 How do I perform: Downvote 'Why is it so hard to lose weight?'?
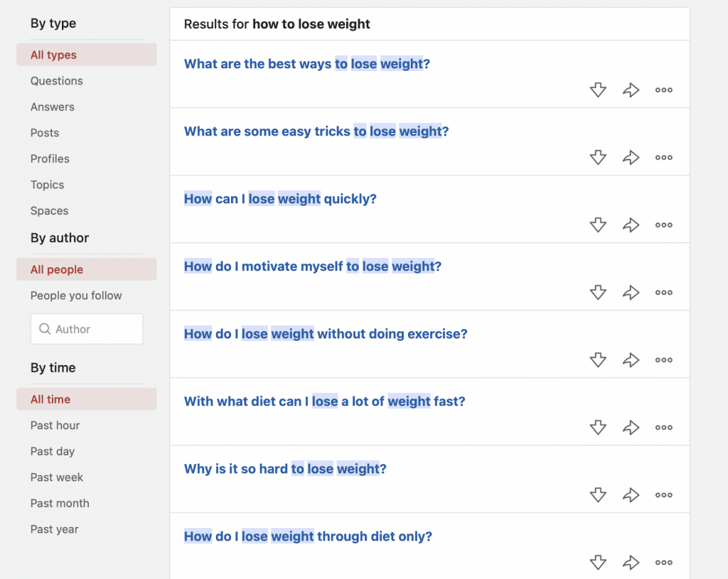point(598,495)
